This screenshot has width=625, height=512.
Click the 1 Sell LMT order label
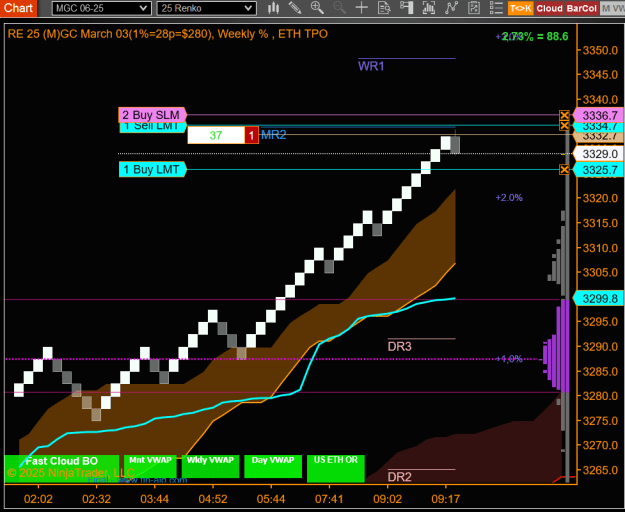point(153,128)
